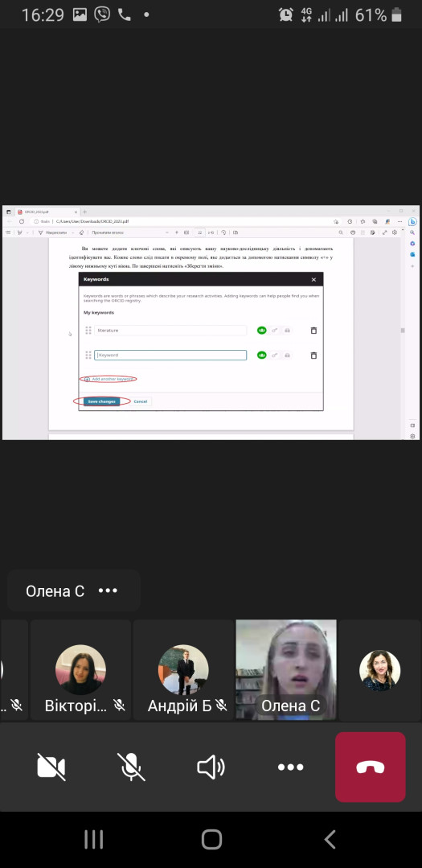Image resolution: width=422 pixels, height=868 pixels.
Task: Click the PDF page number field
Action: tap(199, 232)
